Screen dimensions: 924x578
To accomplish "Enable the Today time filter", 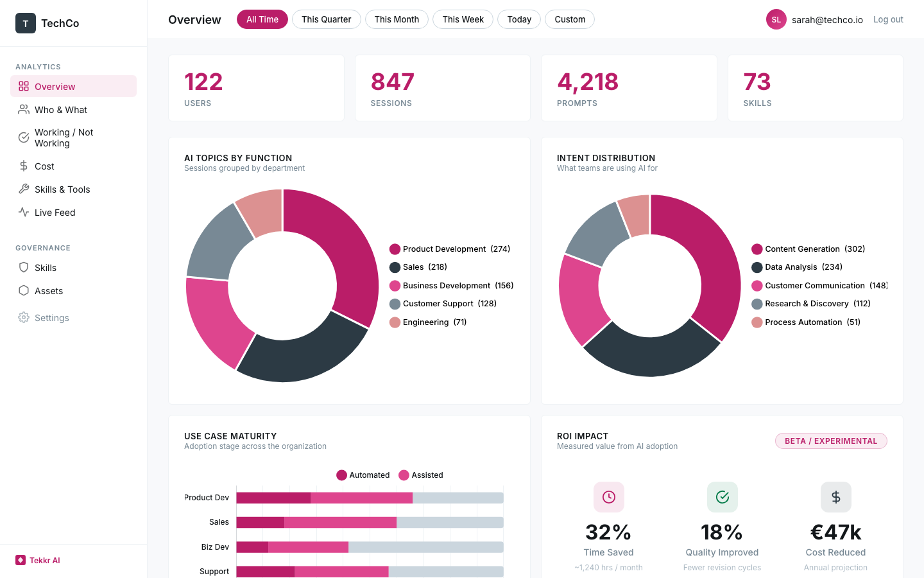I will click(518, 19).
